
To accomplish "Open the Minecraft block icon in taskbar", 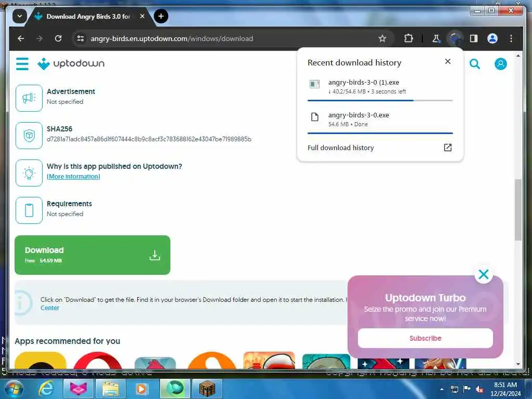I will tap(207, 389).
